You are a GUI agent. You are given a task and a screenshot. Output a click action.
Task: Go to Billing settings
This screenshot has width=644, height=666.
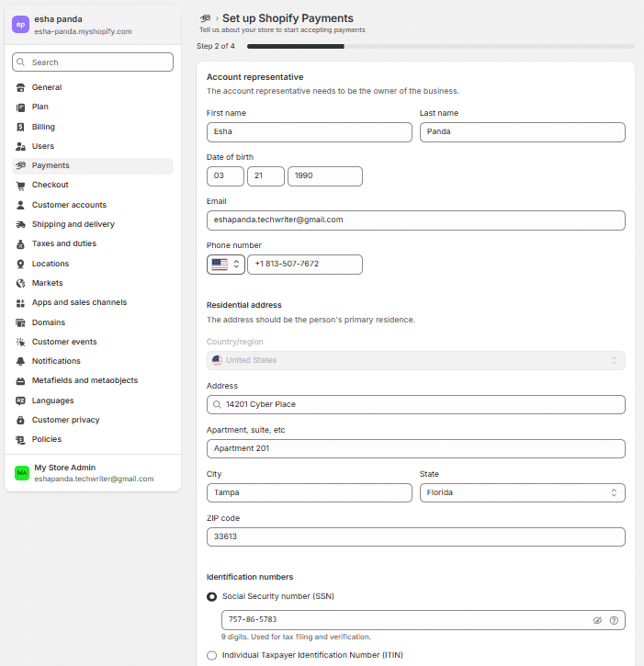click(93, 127)
